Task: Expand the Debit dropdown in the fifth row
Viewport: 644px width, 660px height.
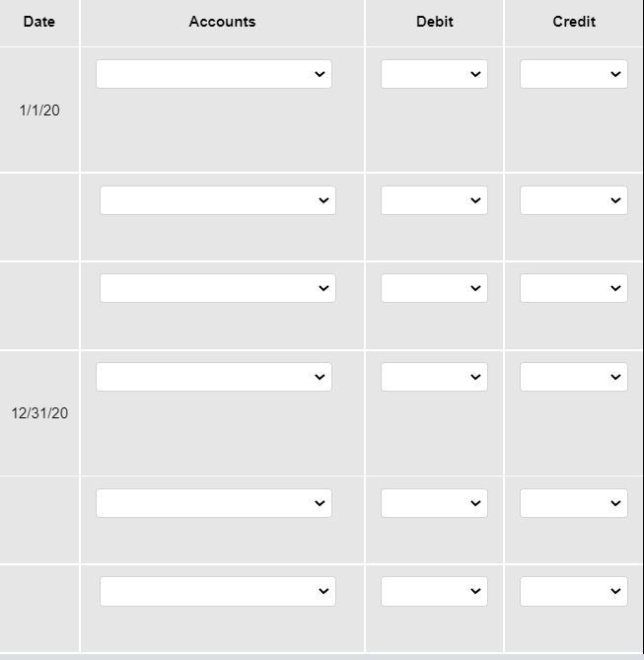Action: (434, 503)
